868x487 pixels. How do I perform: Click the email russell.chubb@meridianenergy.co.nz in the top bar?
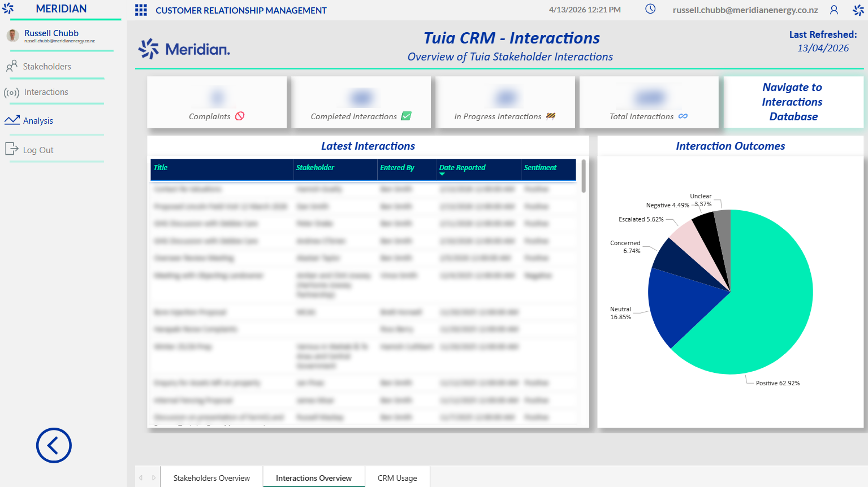coord(745,10)
